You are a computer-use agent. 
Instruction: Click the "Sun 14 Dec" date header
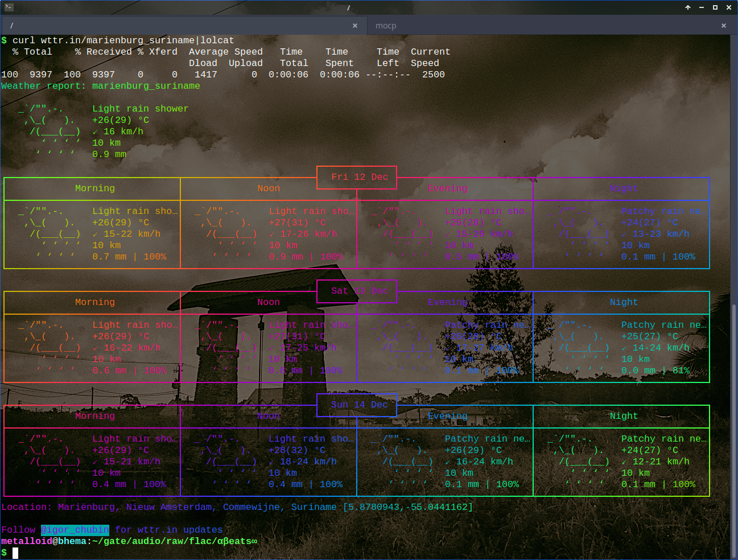(359, 405)
